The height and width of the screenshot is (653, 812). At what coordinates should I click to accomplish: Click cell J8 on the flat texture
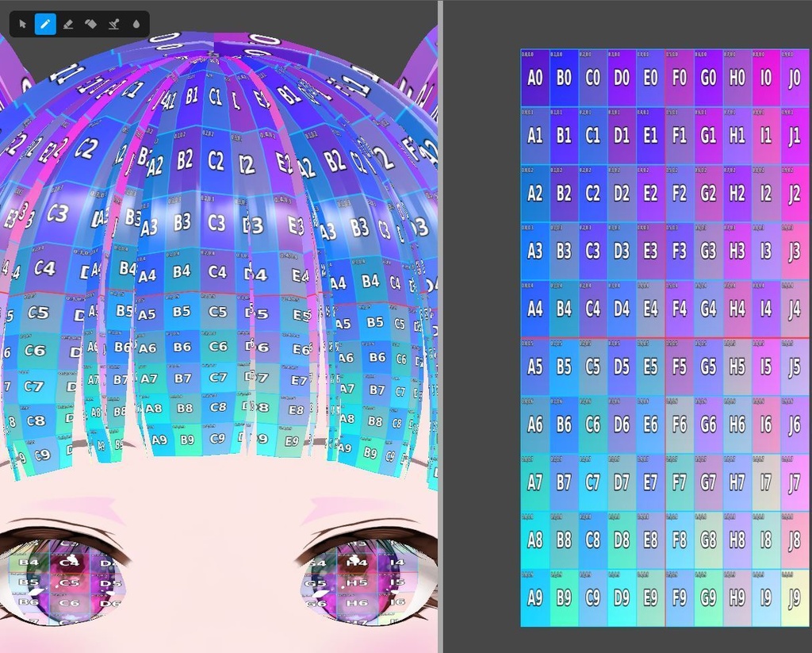pos(795,540)
